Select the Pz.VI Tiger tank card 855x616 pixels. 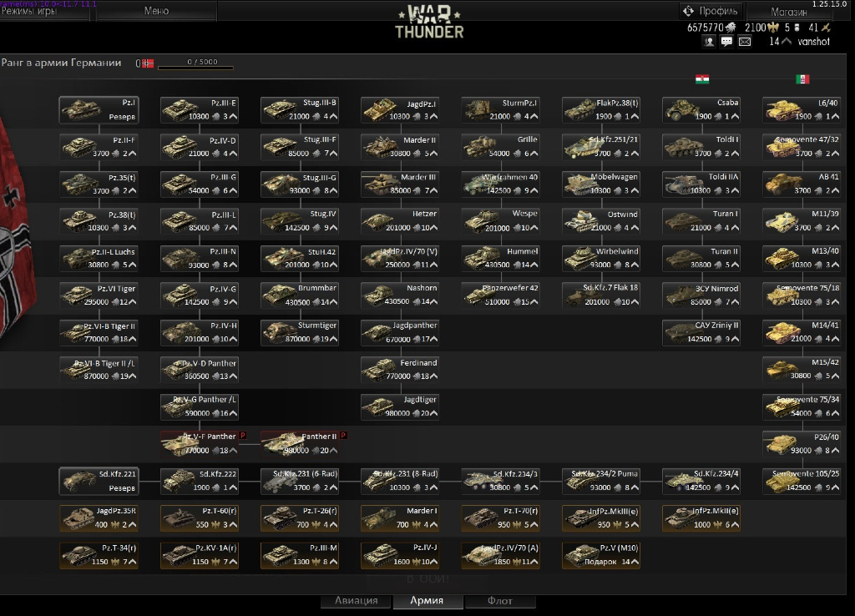[x=99, y=295]
